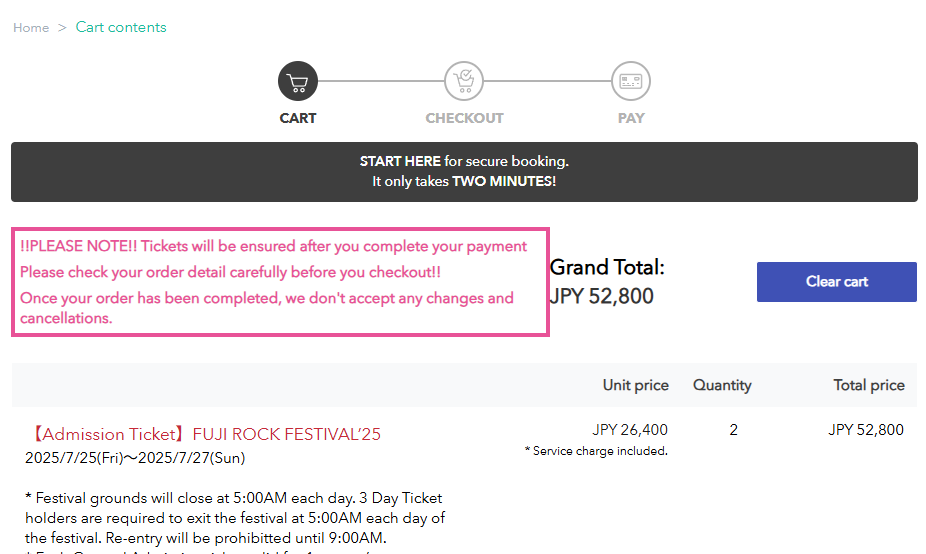
Task: Click the CHECKOUT step label
Action: pos(464,118)
